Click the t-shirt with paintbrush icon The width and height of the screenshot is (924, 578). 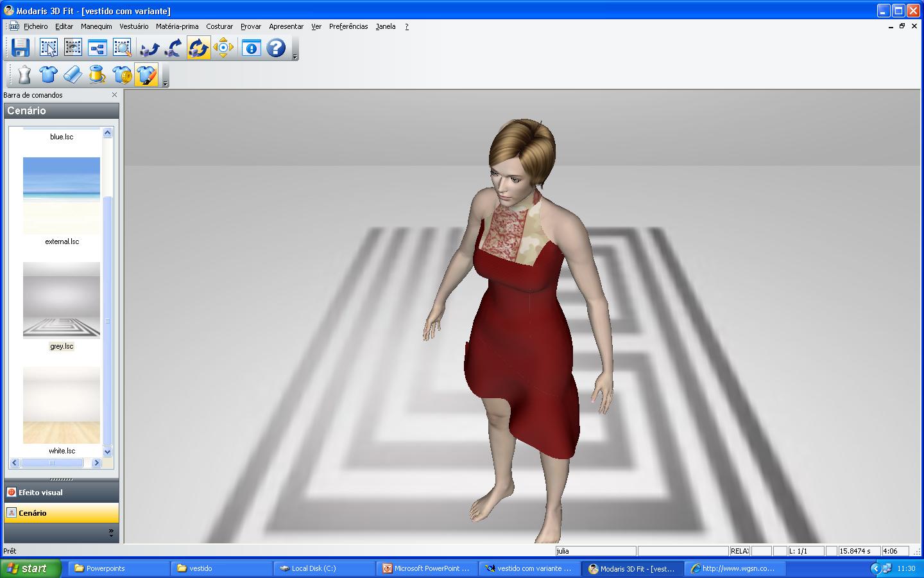point(146,75)
